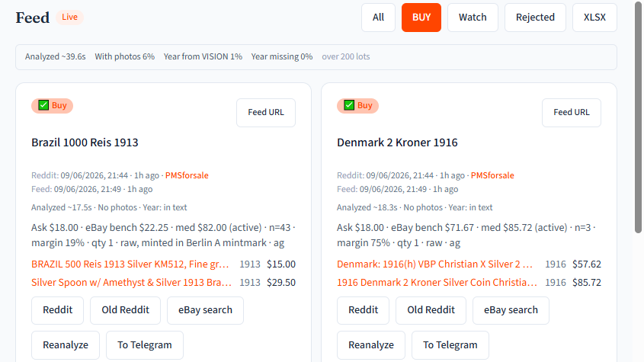The width and height of the screenshot is (644, 362).
Task: Click the Live status badge
Action: 69,18
